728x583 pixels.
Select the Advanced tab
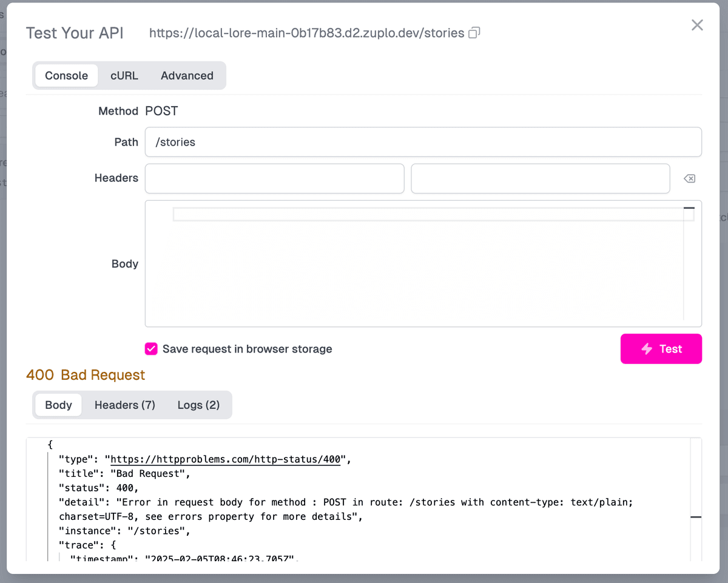point(187,76)
